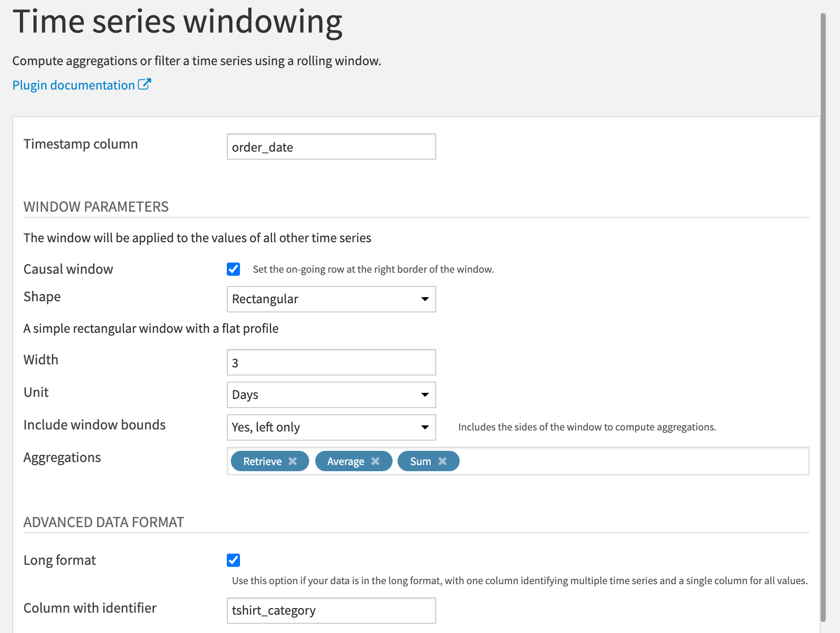Open the Shape dropdown showing Rectangular
Viewport: 840px width, 633px height.
[331, 299]
